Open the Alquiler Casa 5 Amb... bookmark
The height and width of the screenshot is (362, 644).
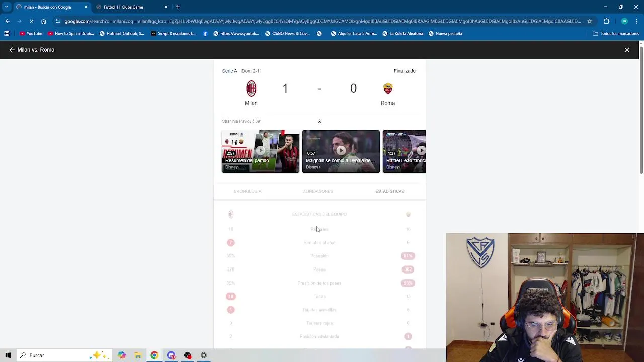point(354,34)
